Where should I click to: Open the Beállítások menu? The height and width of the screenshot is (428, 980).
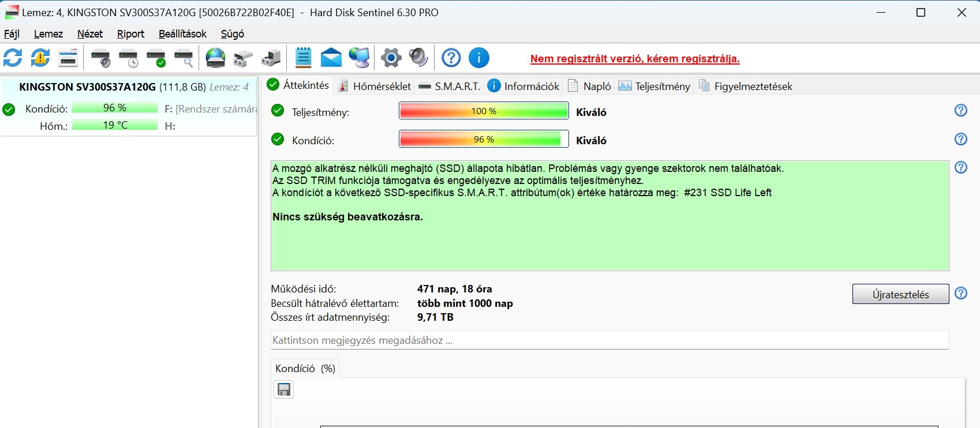click(x=182, y=34)
